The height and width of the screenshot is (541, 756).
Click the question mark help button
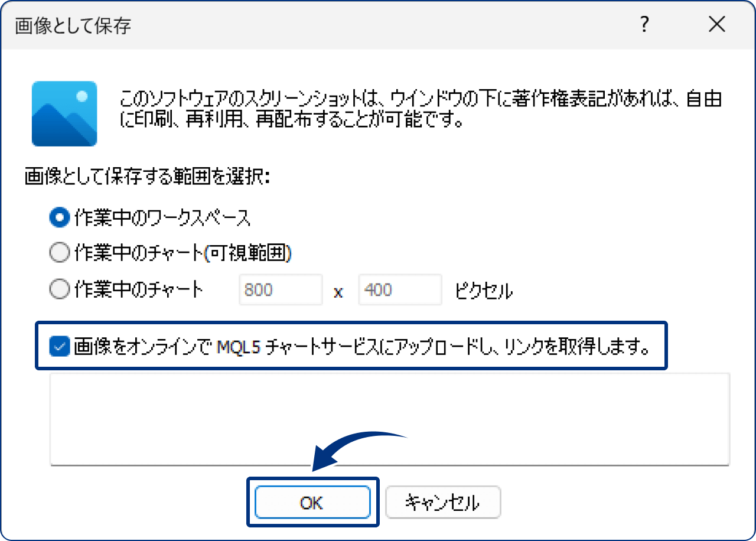[x=644, y=25]
